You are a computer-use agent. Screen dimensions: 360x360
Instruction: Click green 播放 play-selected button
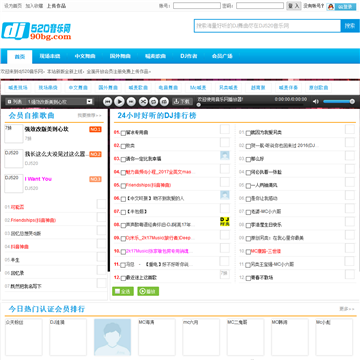(148, 291)
